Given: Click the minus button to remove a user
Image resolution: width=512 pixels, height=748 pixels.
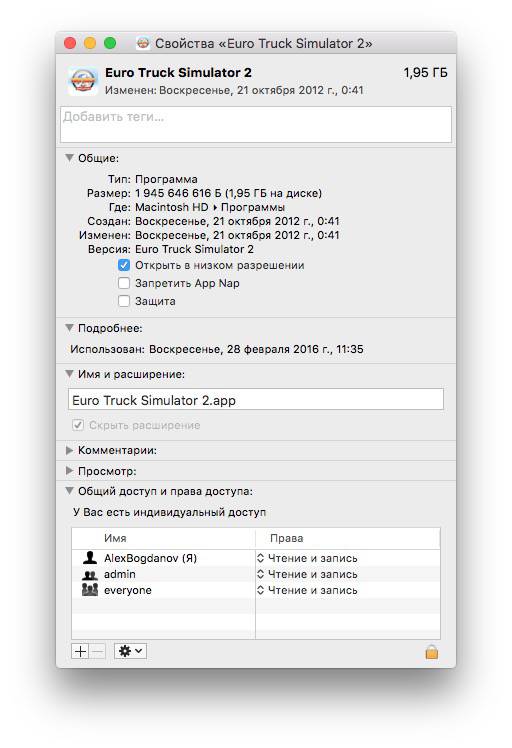Looking at the screenshot, I should coord(97,651).
